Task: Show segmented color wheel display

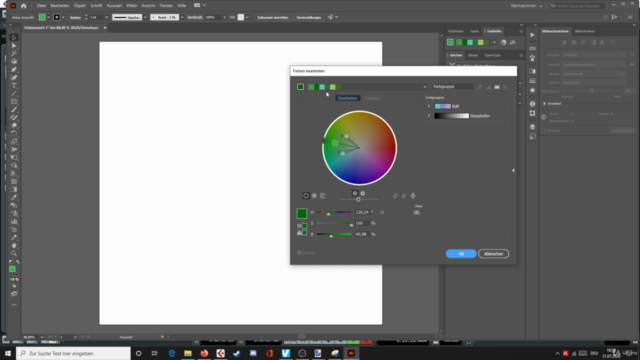Action: 314,196
